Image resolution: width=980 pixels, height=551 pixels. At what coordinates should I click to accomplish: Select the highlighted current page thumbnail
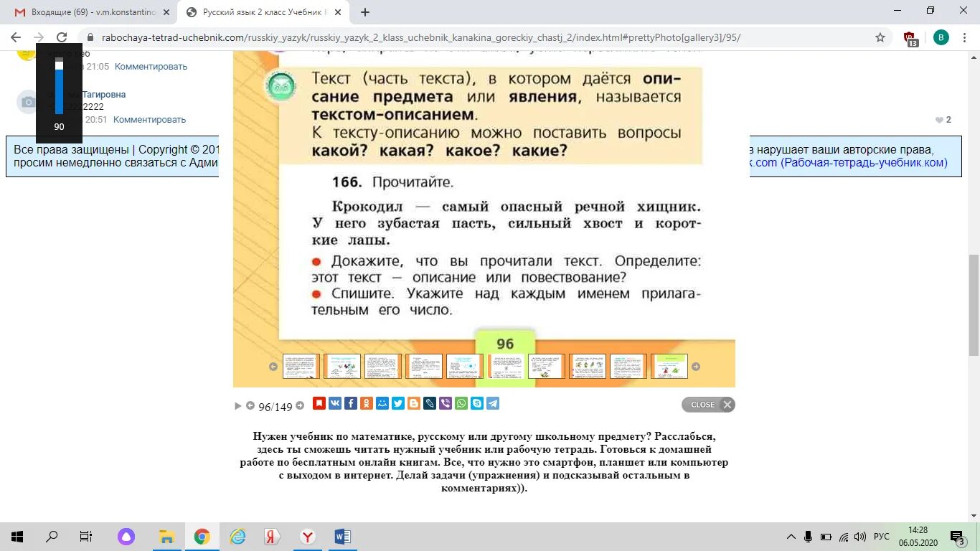(505, 366)
